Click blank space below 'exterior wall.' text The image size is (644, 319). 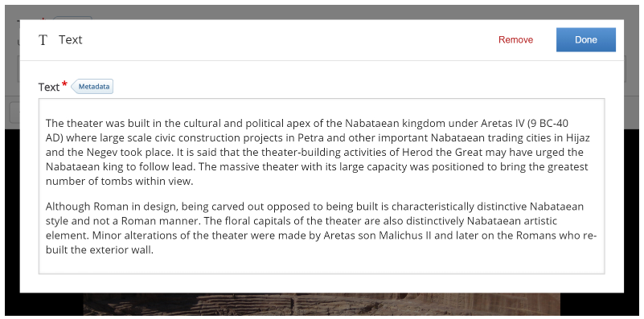click(322, 264)
